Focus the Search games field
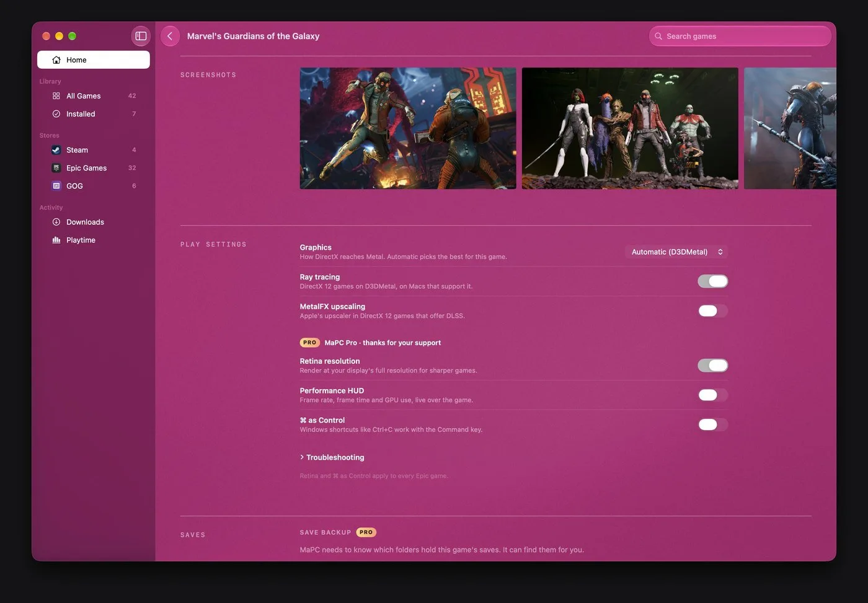868x603 pixels. coord(740,36)
